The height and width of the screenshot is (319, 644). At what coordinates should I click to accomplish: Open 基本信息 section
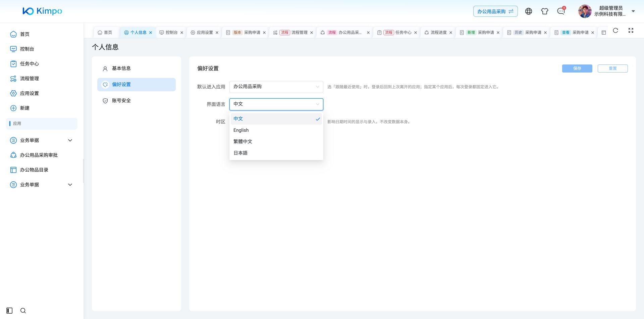[137, 69]
